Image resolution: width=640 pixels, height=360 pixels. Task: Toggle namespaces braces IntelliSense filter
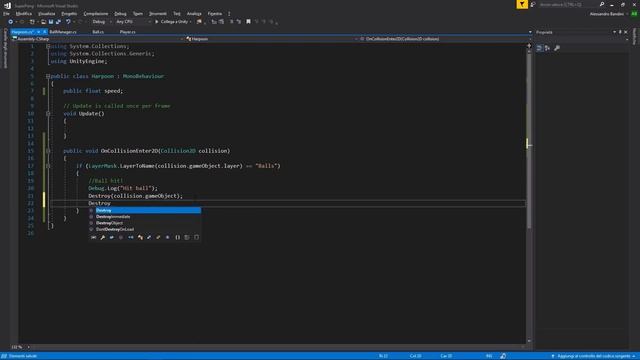(178, 237)
